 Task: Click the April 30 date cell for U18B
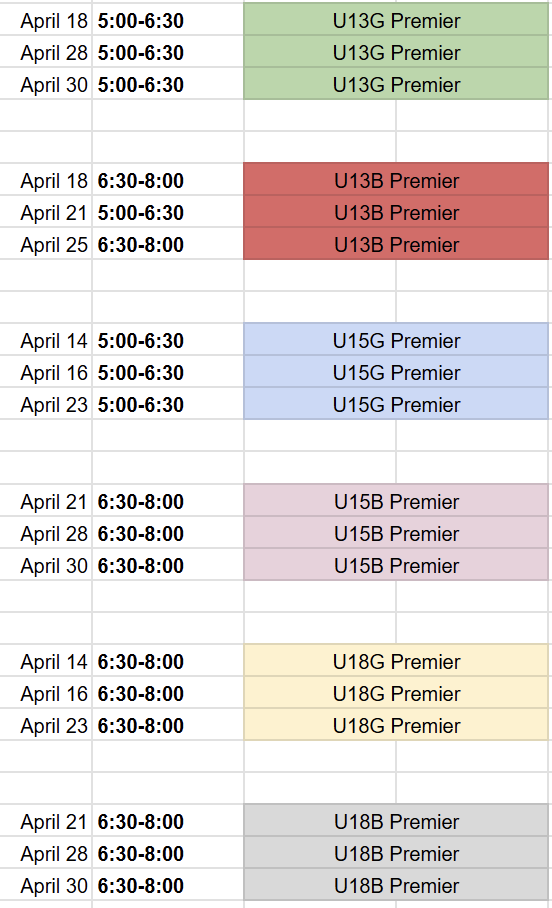[x=46, y=885]
